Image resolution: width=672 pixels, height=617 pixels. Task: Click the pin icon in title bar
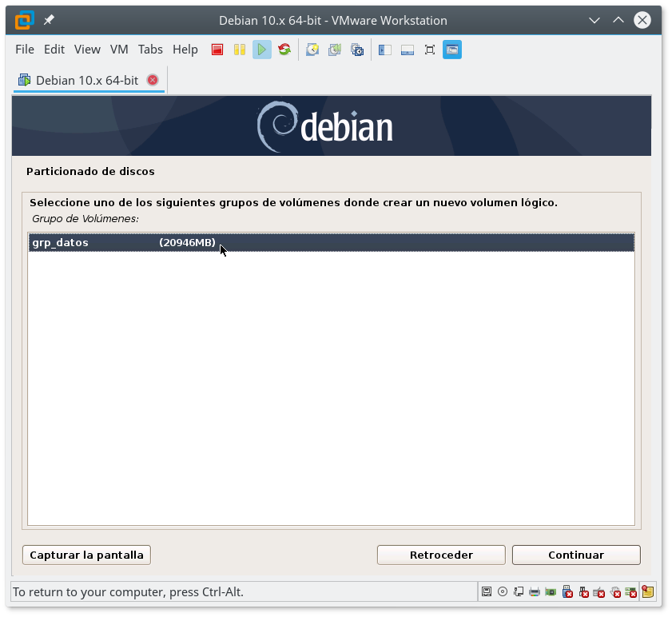point(49,20)
